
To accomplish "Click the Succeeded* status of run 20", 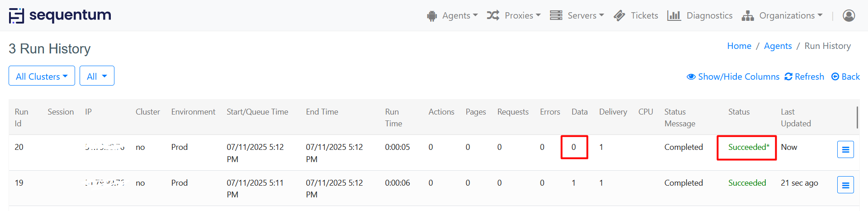I will (748, 147).
